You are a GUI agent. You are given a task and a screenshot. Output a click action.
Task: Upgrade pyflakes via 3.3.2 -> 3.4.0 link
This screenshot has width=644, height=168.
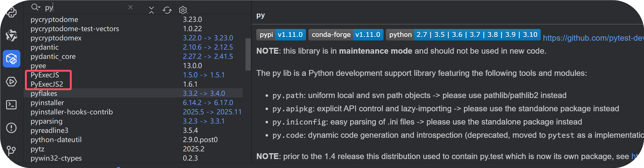point(204,93)
